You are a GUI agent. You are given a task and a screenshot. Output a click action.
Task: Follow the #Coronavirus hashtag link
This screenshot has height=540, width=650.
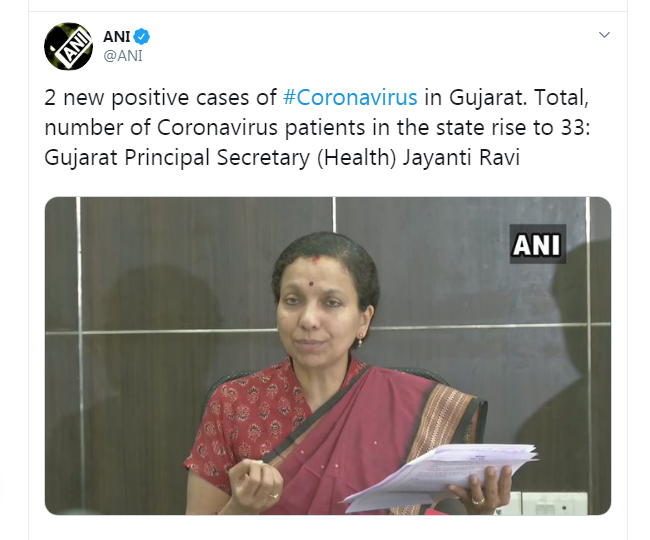(350, 98)
